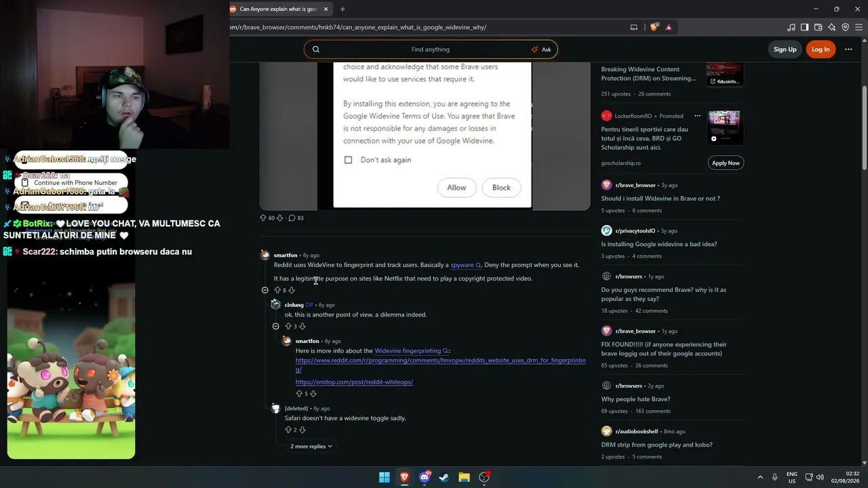Open the LockerRoomRO promoted ad thumbnail
The image size is (868, 488).
(724, 128)
